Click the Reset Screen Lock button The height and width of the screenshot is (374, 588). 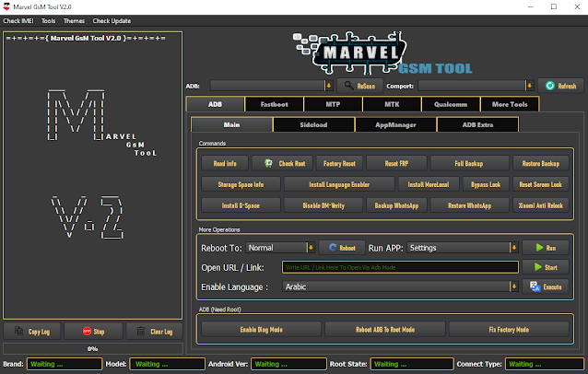coord(541,184)
